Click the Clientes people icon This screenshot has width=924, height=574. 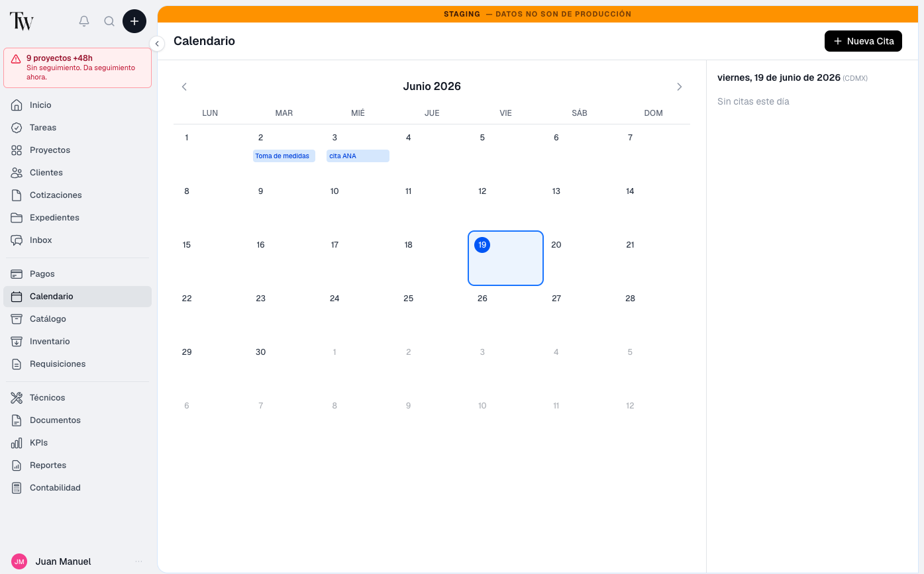(17, 173)
